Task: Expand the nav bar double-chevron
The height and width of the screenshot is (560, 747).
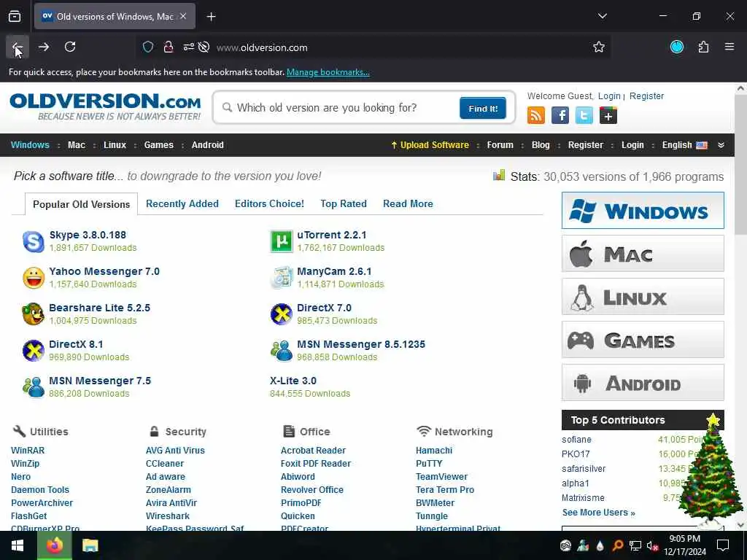Action: click(x=721, y=145)
